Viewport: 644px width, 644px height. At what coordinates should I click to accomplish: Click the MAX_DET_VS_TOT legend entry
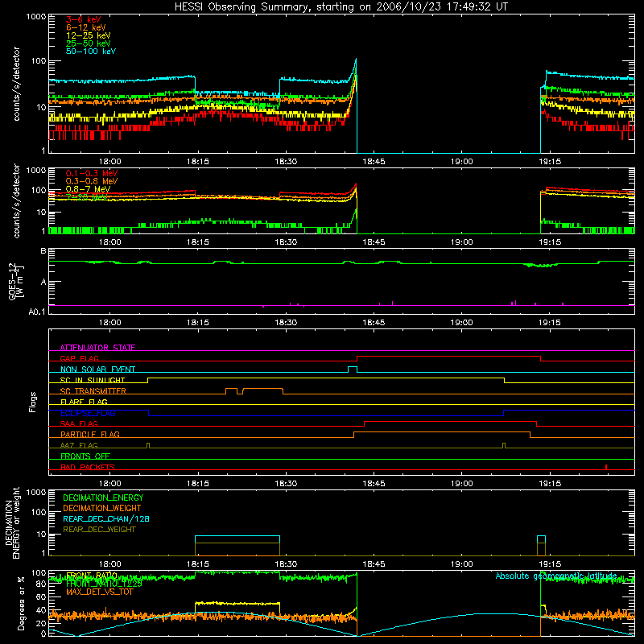[99, 592]
